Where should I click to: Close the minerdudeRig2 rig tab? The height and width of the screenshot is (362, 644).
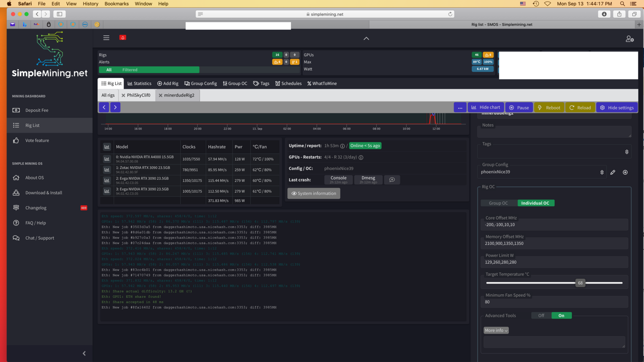click(161, 96)
